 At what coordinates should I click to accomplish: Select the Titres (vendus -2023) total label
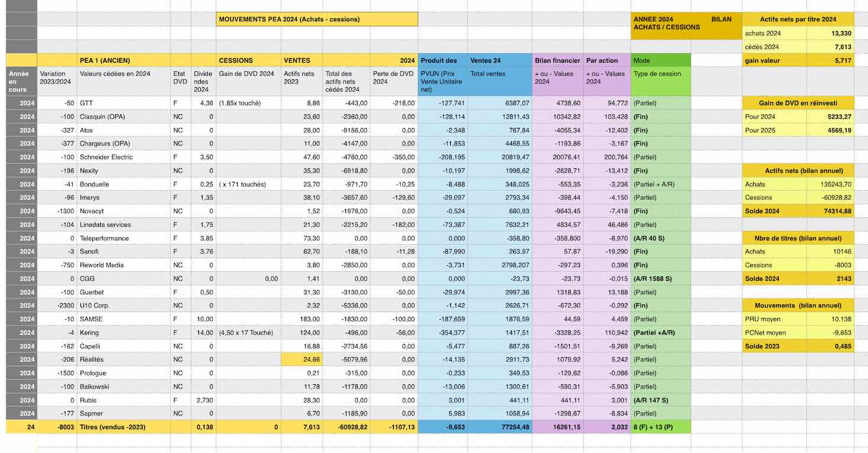(x=123, y=427)
